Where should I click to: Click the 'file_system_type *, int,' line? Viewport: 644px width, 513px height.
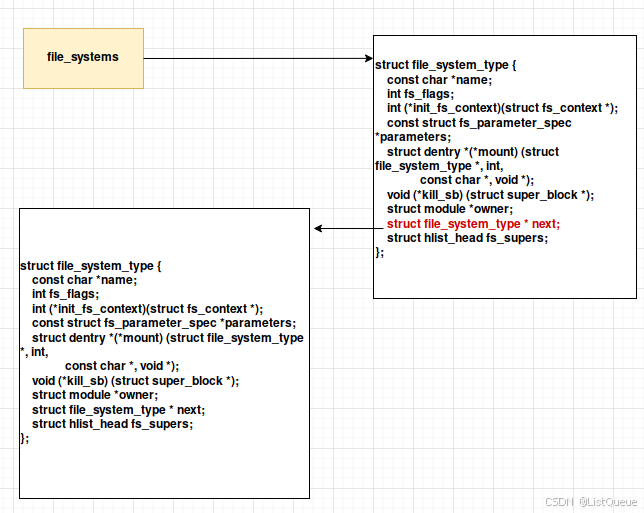[439, 166]
